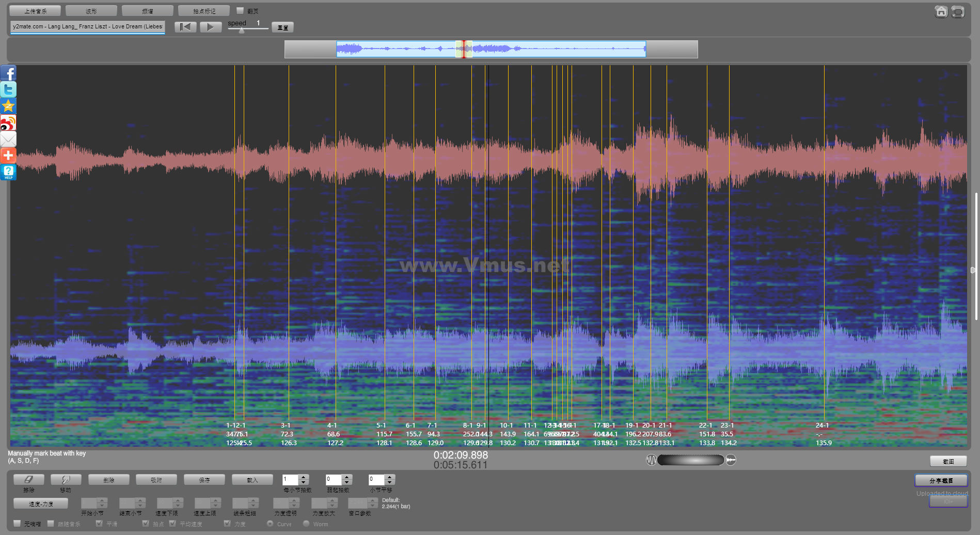Click the home icon at top right
This screenshot has height=535, width=980.
[x=941, y=11]
